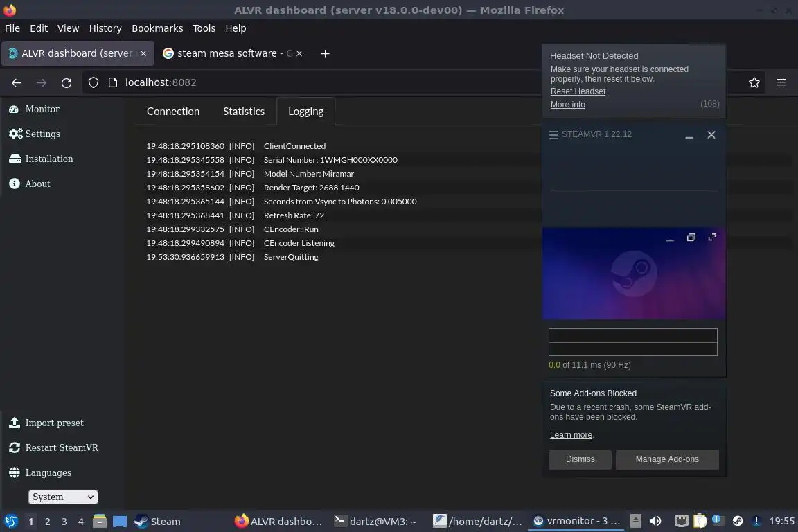798x532 pixels.
Task: Close the steam mesa software tab
Action: click(x=299, y=53)
